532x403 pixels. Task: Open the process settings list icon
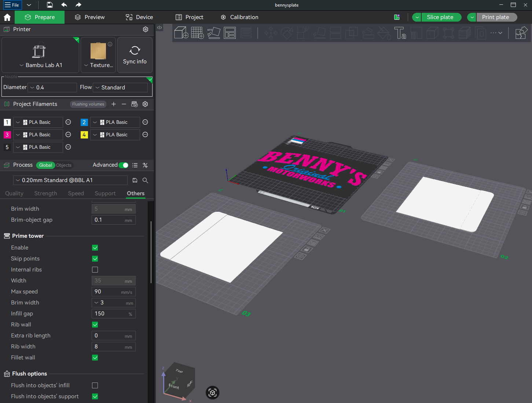click(x=135, y=165)
